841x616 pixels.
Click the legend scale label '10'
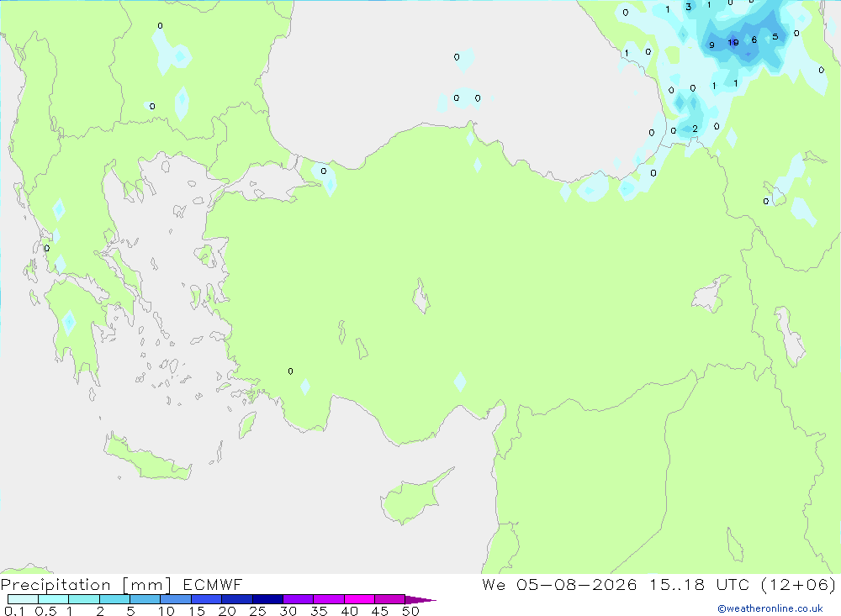coord(167,611)
